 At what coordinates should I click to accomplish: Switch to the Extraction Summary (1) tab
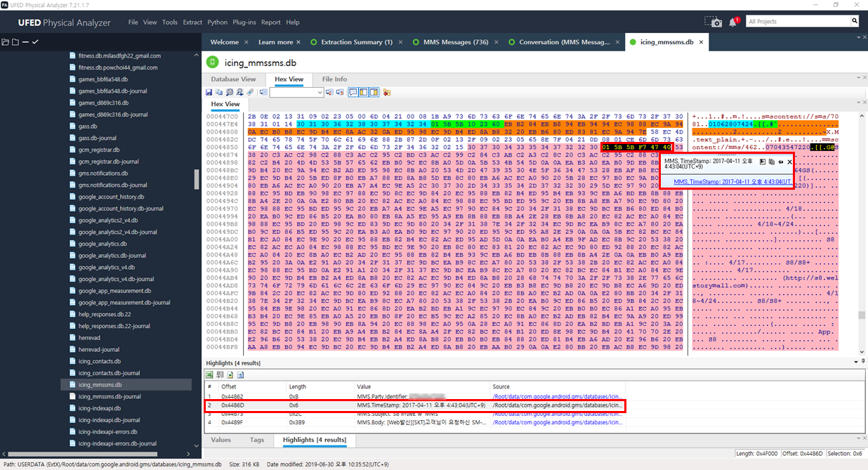click(357, 42)
